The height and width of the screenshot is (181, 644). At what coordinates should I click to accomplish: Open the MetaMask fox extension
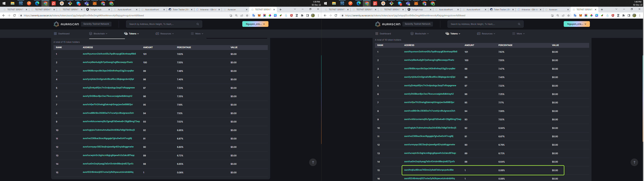[259, 15]
